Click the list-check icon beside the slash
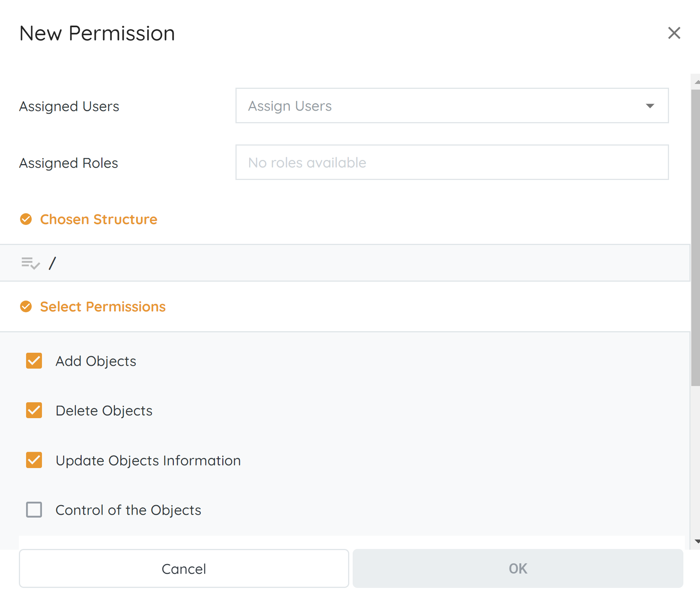The width and height of the screenshot is (700, 600). (30, 263)
